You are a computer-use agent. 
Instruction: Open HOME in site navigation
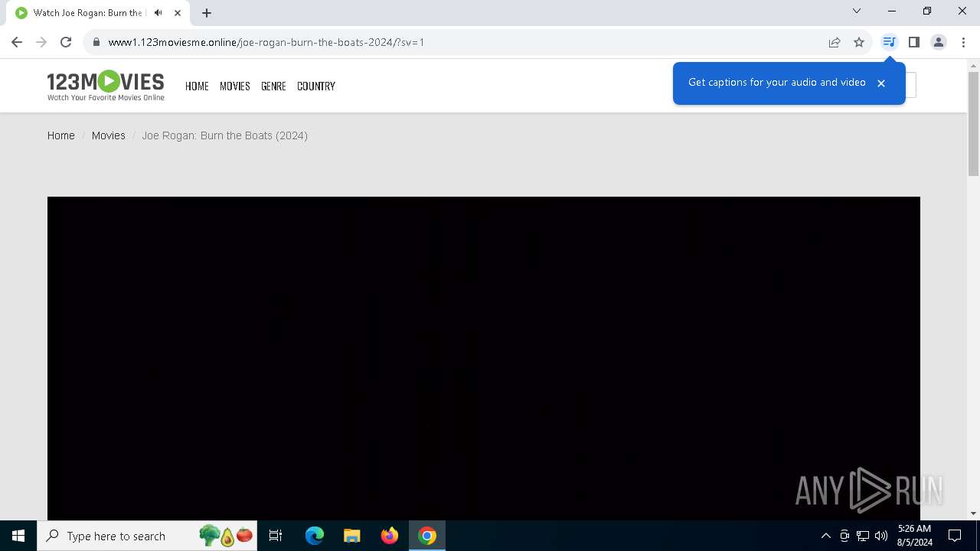coord(197,86)
